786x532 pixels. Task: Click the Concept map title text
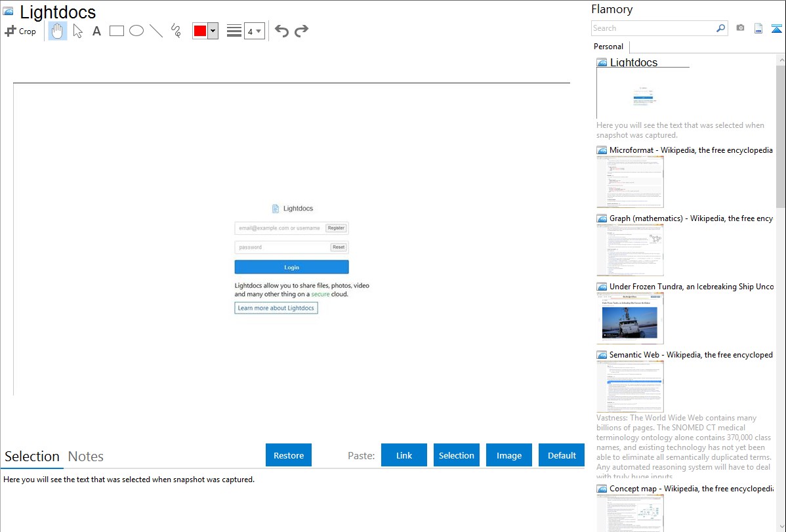pos(692,488)
